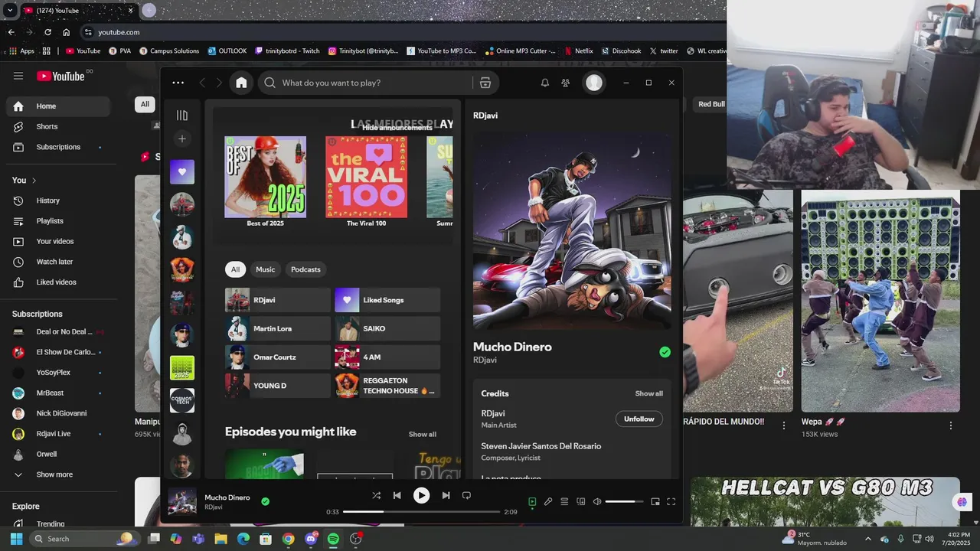Seek on the Spotify song progress bar
This screenshot has height=551, width=980.
pos(421,511)
